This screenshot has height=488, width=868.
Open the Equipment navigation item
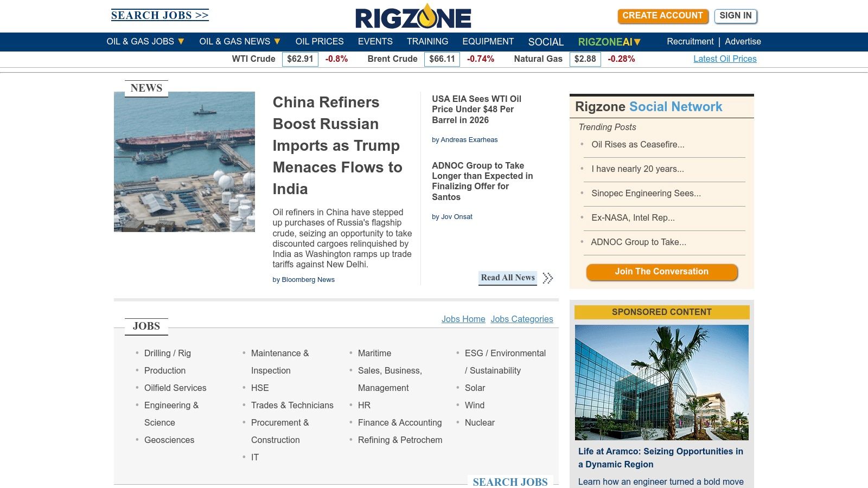click(488, 42)
